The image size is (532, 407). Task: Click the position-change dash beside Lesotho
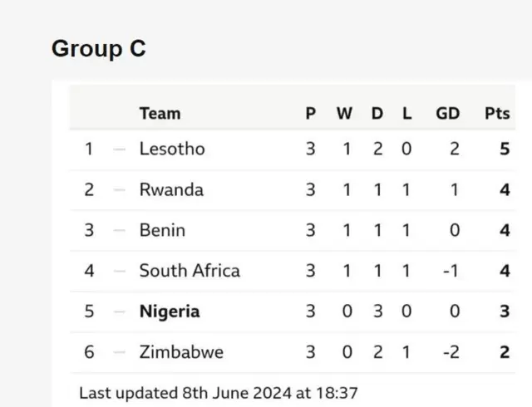(120, 150)
